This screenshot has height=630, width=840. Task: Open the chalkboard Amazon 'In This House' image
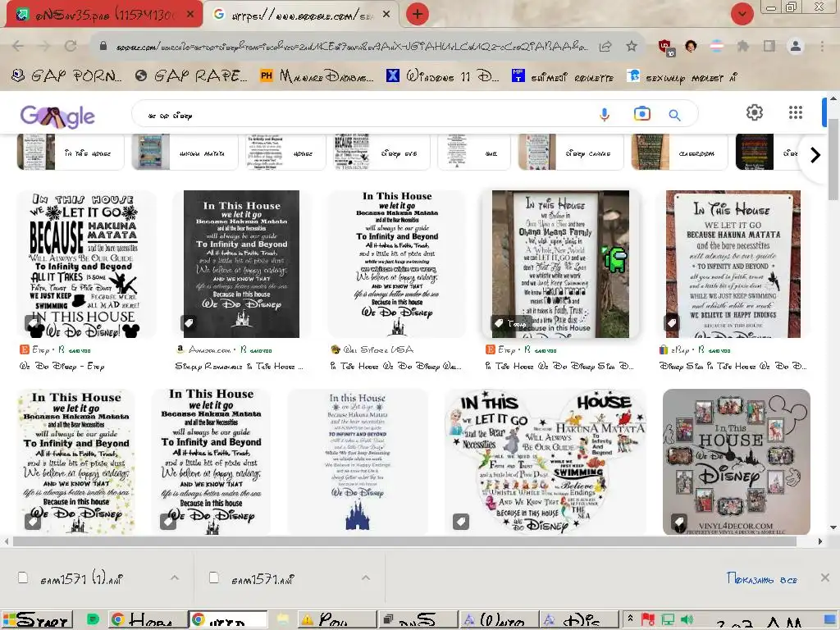pos(241,264)
